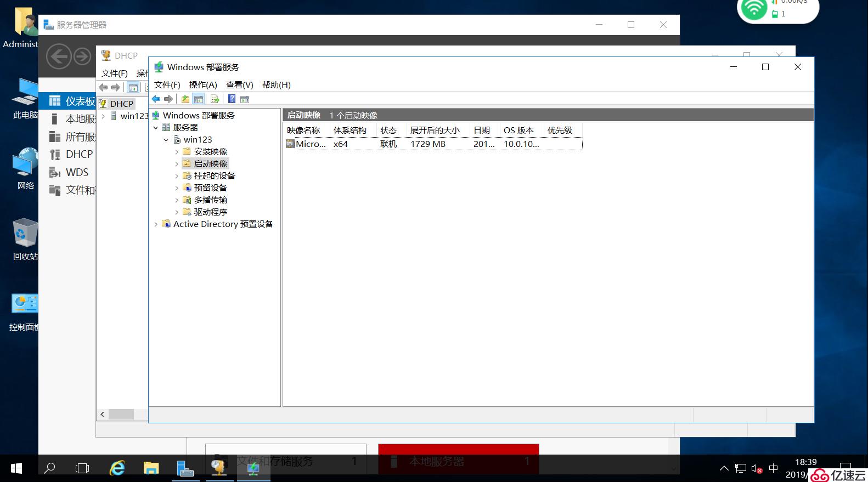
Task: Collapse the 服务器 tree node
Action: point(156,128)
